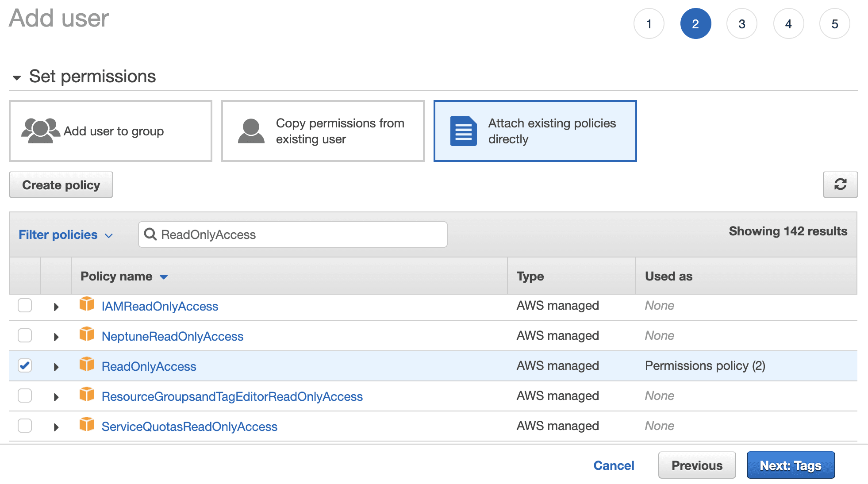Expand the ServiceQuotasReadOnlyAccess policy row
Image resolution: width=868 pixels, height=484 pixels.
pyautogui.click(x=56, y=427)
